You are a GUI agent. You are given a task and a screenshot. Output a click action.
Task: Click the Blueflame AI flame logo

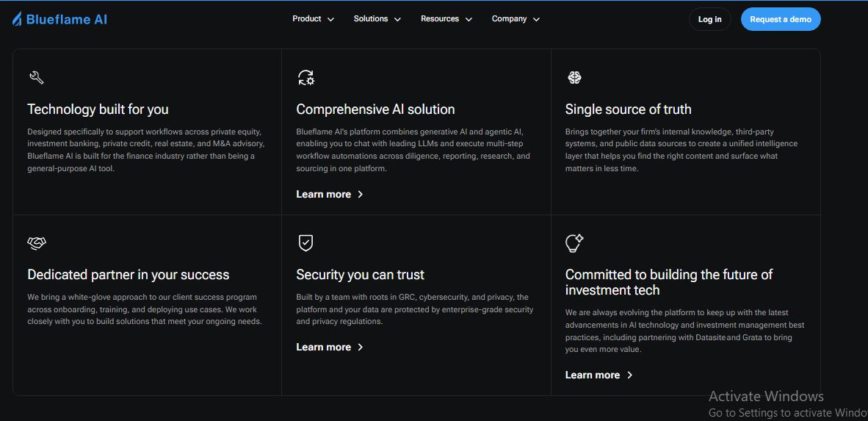click(x=18, y=20)
